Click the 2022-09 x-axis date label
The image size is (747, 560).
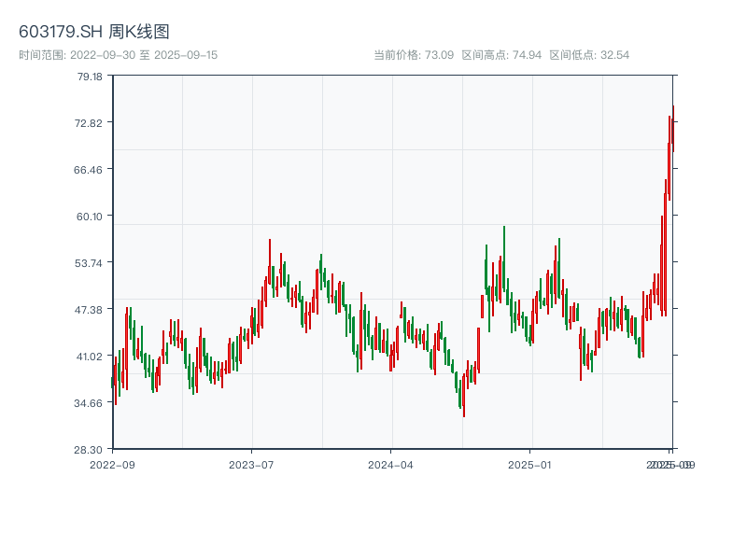[x=112, y=464]
